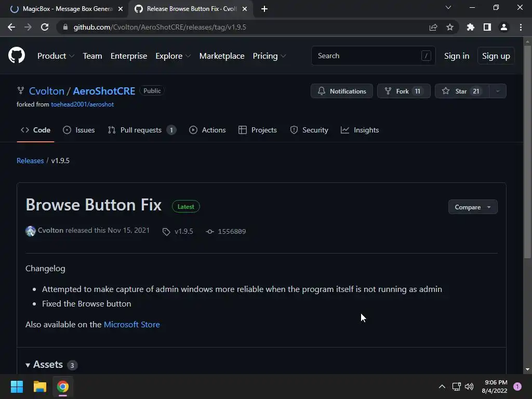
Task: Select the Insights tab
Action: (360, 130)
